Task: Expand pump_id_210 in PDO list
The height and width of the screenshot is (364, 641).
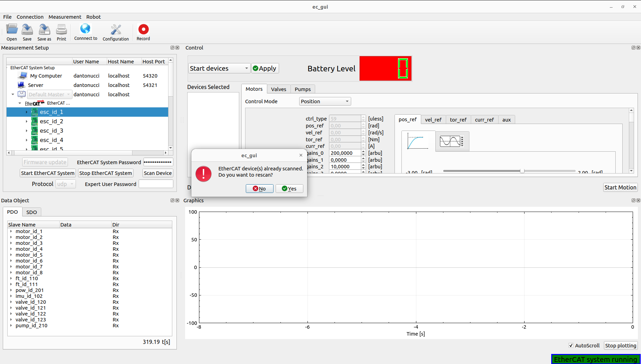Action: click(11, 326)
